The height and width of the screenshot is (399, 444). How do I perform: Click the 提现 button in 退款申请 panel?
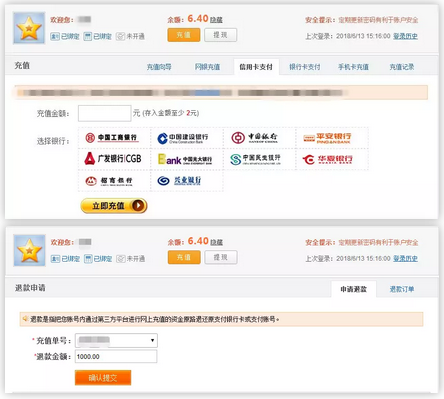[x=221, y=257]
